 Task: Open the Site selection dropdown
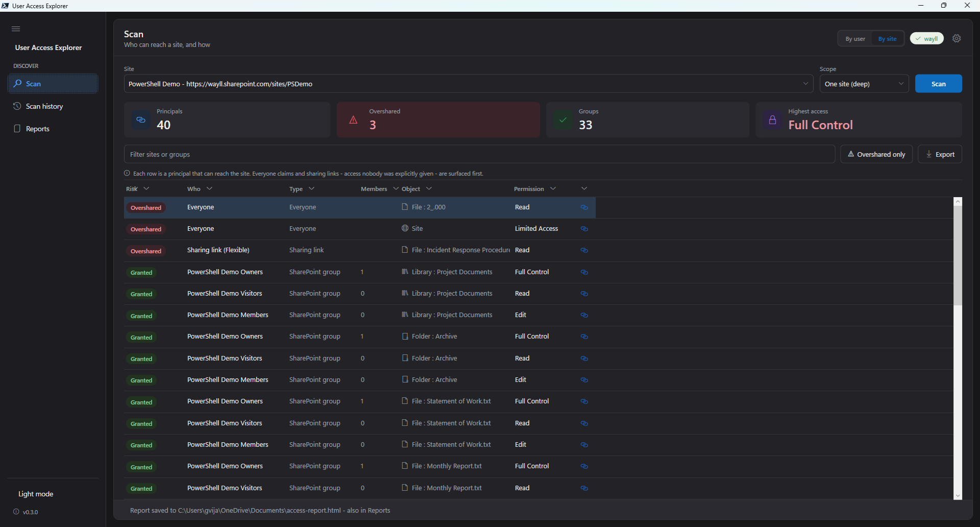click(x=469, y=84)
